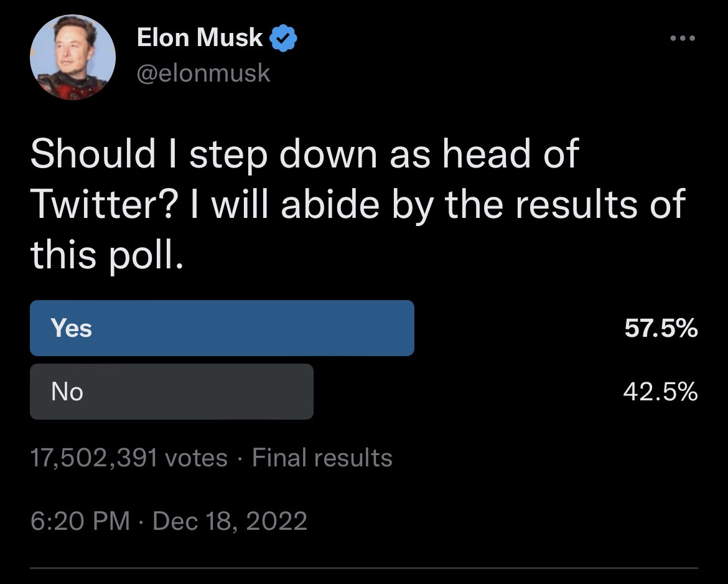
Task: Click the Dec 18, 2022 date
Action: (230, 521)
